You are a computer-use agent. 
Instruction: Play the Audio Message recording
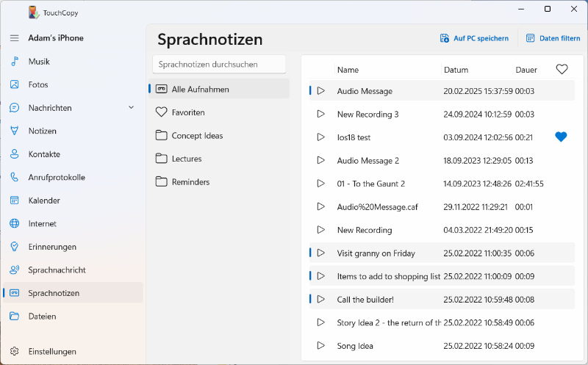320,91
